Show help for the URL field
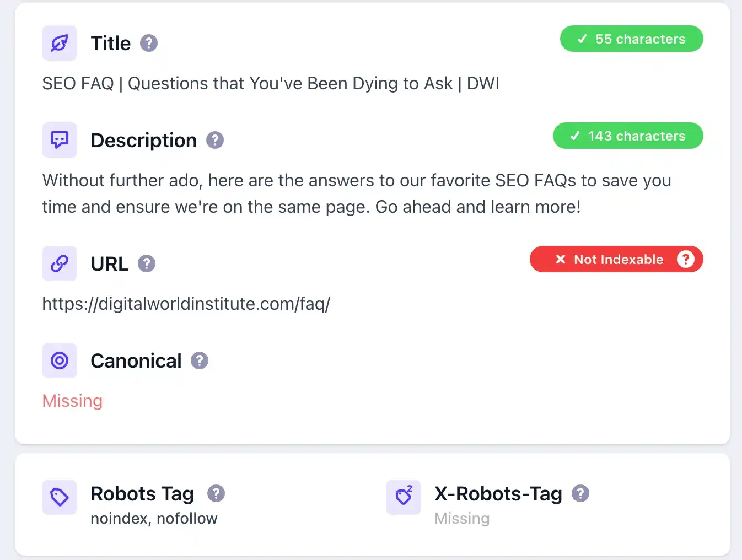The width and height of the screenshot is (742, 560). pyautogui.click(x=147, y=263)
